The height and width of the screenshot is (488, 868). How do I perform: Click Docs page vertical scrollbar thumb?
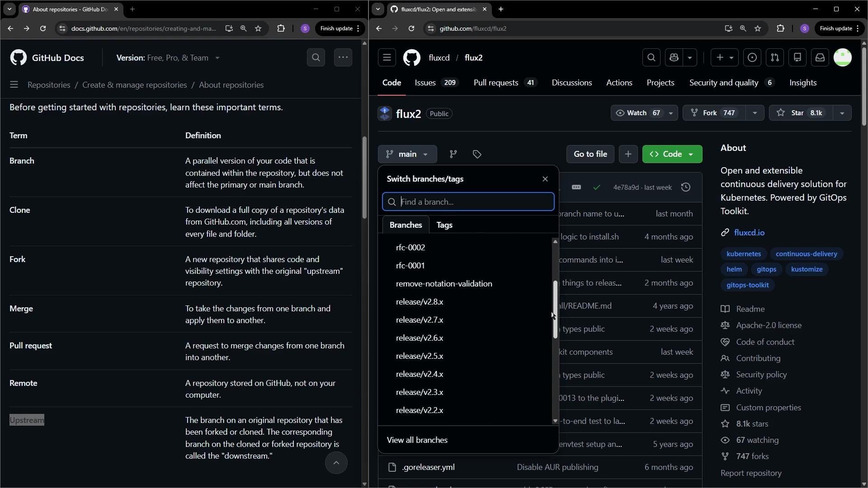pyautogui.click(x=364, y=177)
